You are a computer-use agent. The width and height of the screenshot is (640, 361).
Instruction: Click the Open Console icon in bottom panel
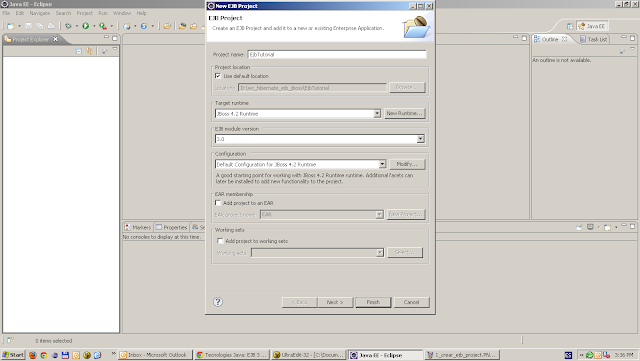click(607, 227)
